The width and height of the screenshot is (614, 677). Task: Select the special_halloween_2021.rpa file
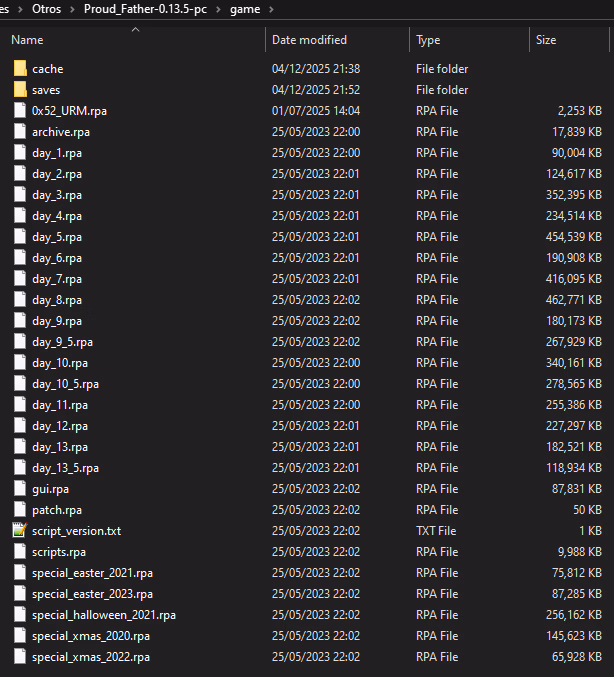coord(103,615)
